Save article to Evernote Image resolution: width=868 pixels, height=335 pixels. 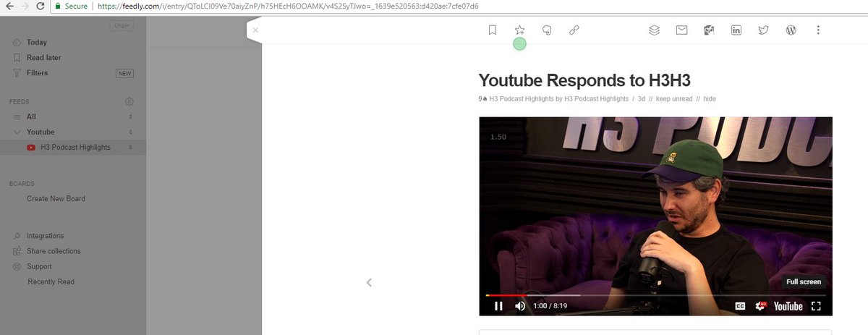tap(547, 30)
